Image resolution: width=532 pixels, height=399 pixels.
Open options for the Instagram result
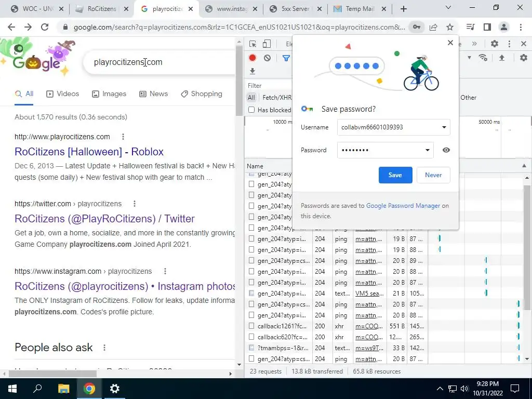click(165, 271)
